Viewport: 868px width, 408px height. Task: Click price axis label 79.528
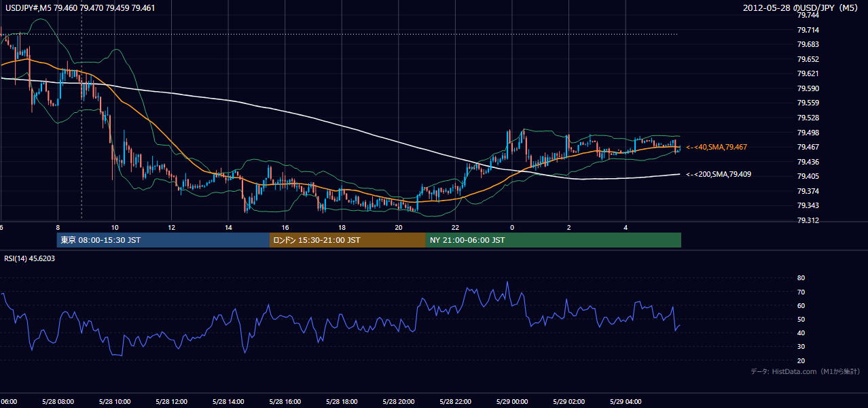point(807,118)
